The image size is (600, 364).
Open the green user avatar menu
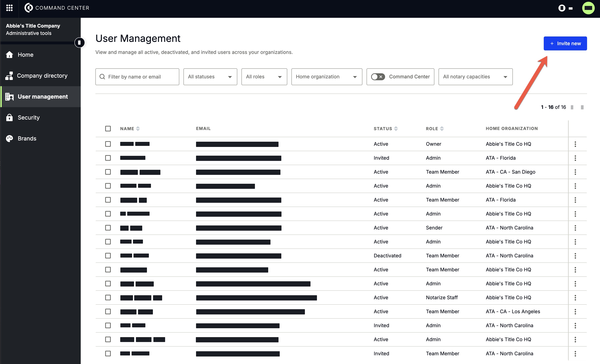(588, 8)
